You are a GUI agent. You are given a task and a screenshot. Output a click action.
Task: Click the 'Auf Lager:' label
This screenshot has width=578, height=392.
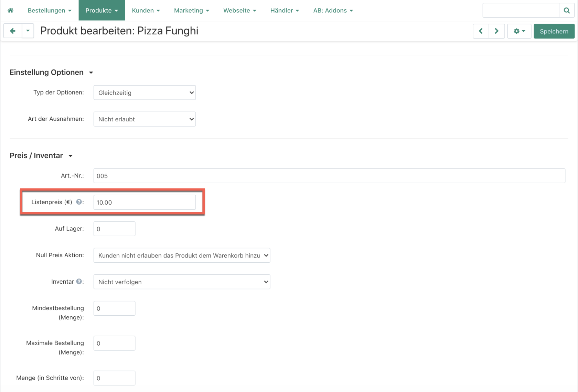(69, 229)
